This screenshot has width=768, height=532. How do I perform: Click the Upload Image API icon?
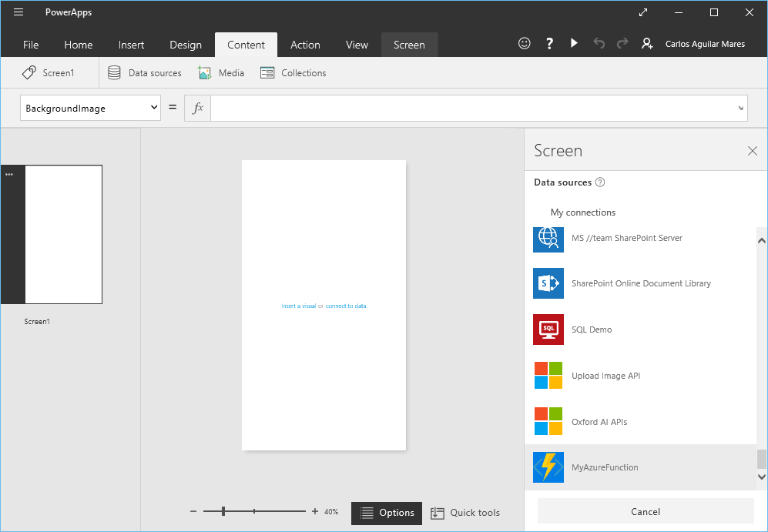coord(548,376)
